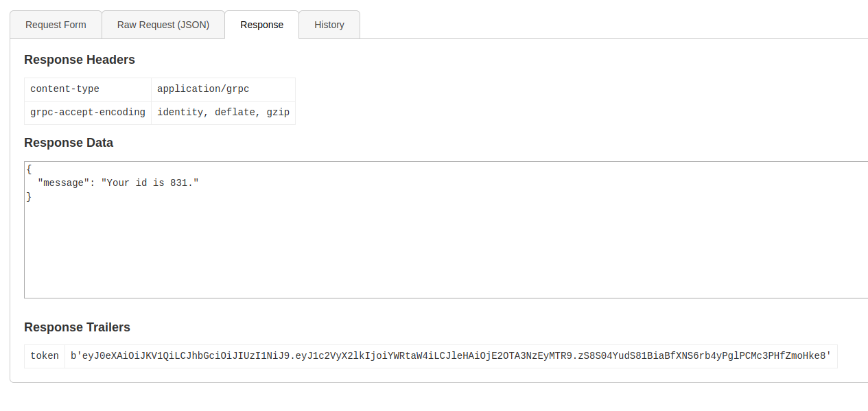Place cursor at opening brace in response data
This screenshot has width=868, height=411.
tap(29, 169)
